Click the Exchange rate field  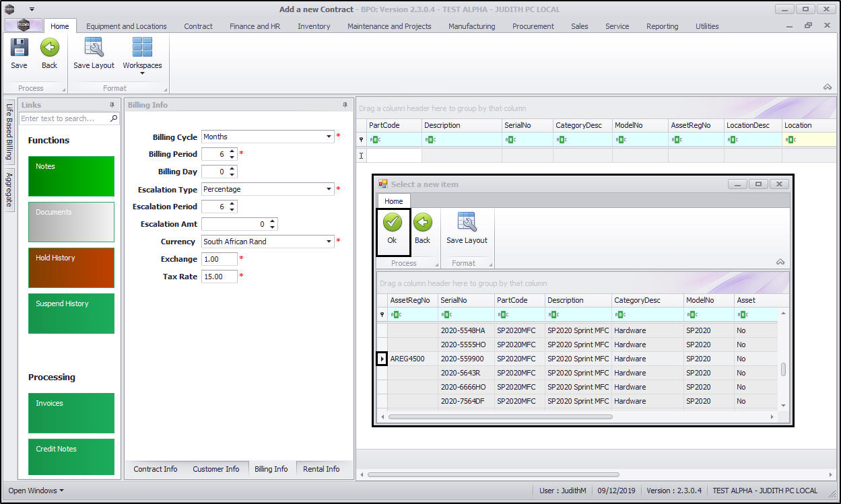[x=220, y=259]
